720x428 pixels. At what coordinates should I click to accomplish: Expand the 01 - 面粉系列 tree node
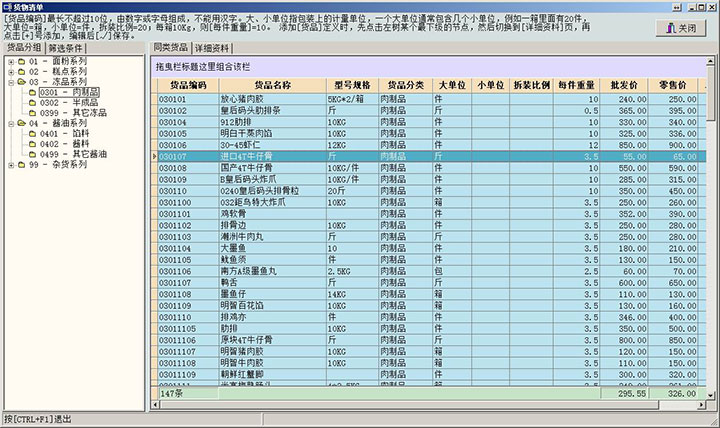(x=9, y=62)
